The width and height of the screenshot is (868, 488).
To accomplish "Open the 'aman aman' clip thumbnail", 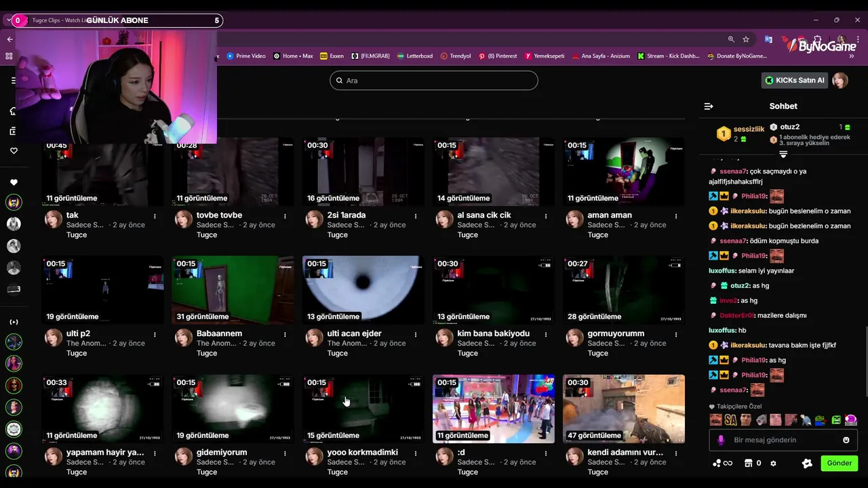I will pyautogui.click(x=624, y=171).
